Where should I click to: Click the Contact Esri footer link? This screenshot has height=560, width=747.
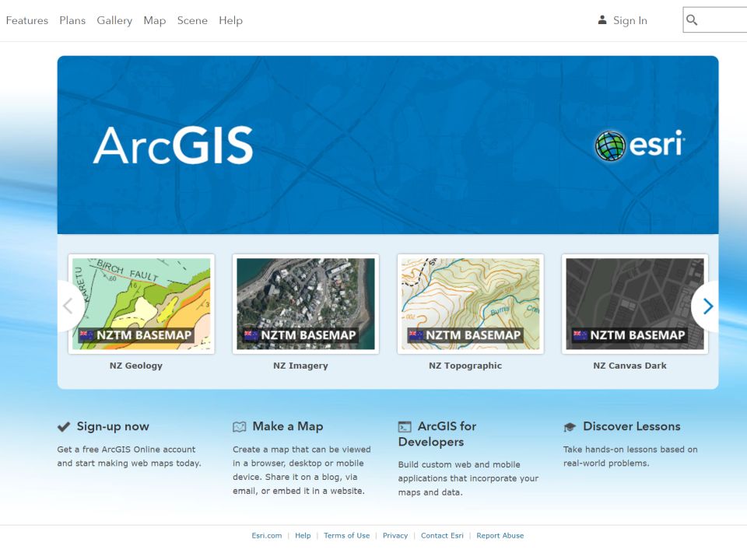pyautogui.click(x=442, y=536)
